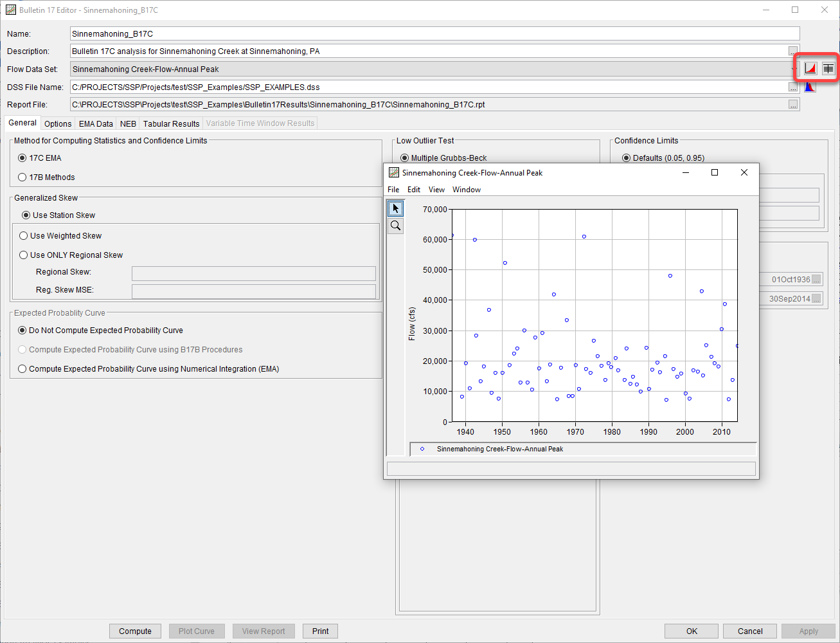Select the zoom magnifier tool in plot window
The height and width of the screenshot is (643, 840).
coord(396,226)
